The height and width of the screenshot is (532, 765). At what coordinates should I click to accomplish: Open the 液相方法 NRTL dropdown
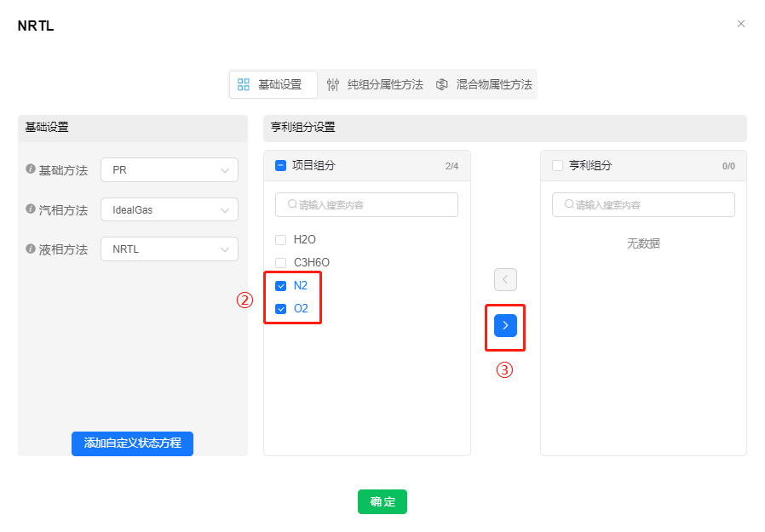[170, 249]
